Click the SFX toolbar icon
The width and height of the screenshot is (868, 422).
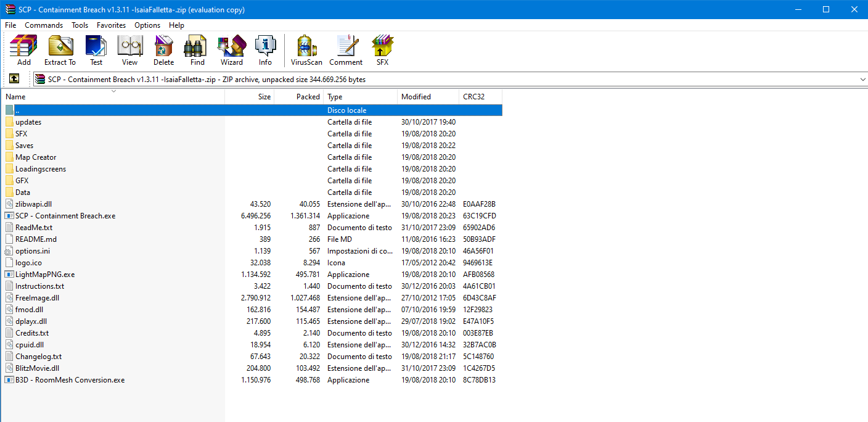tap(382, 50)
